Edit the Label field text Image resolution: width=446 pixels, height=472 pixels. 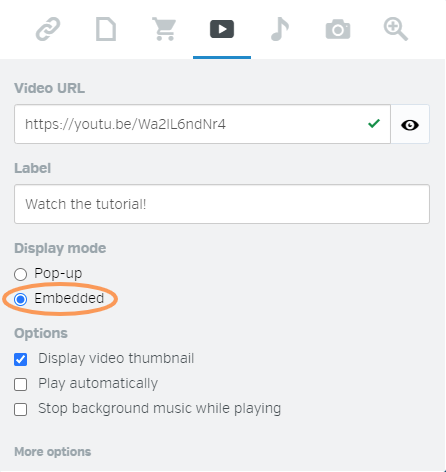pyautogui.click(x=222, y=204)
